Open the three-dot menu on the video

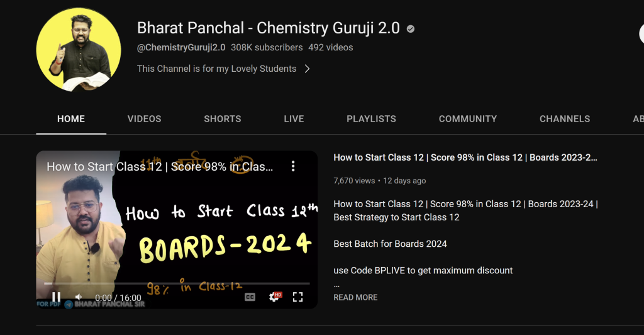[x=293, y=166]
